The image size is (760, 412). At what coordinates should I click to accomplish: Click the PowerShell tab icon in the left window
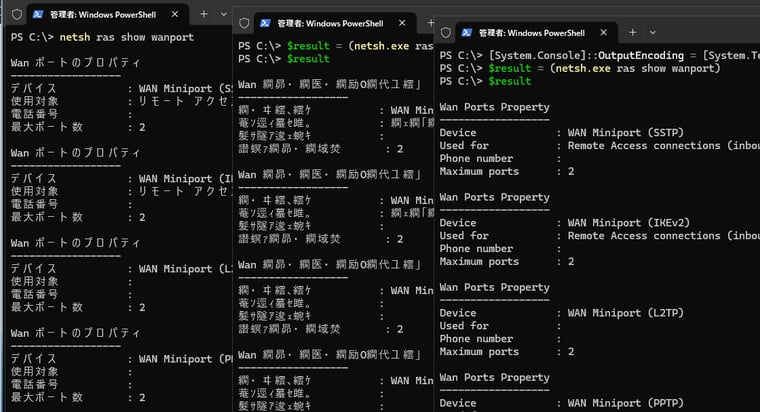click(38, 15)
